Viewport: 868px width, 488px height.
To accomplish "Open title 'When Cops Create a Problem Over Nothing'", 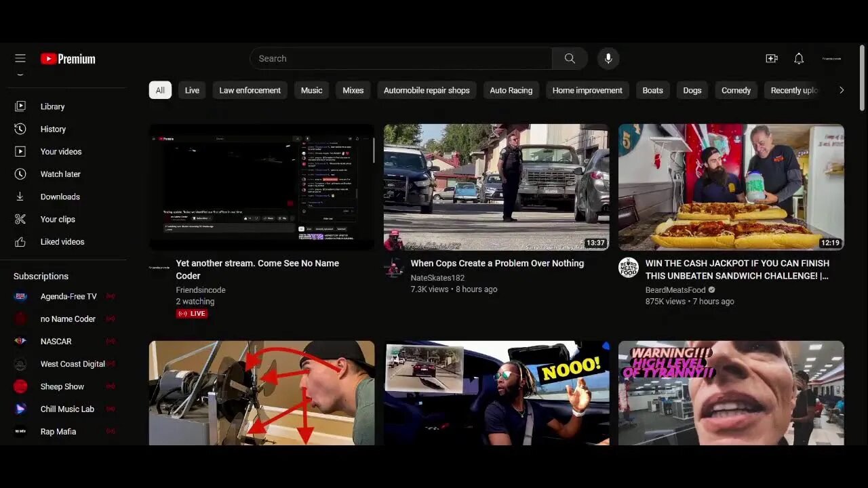I will pyautogui.click(x=497, y=263).
